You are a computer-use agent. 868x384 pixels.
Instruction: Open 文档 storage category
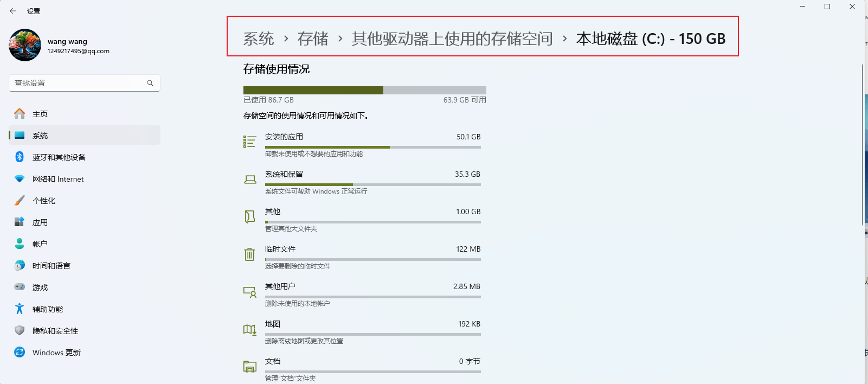click(362, 369)
